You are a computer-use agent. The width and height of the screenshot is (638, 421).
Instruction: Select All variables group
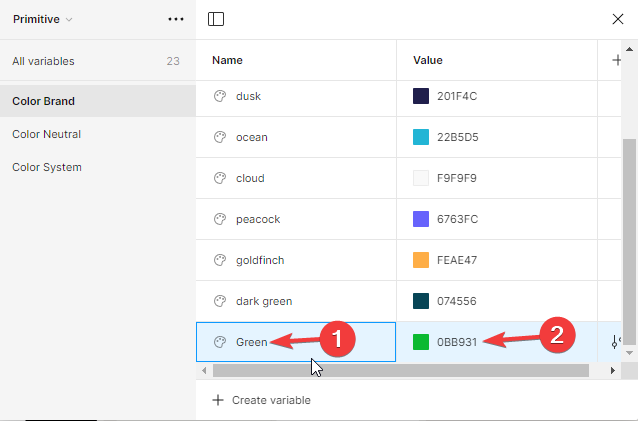[98, 61]
